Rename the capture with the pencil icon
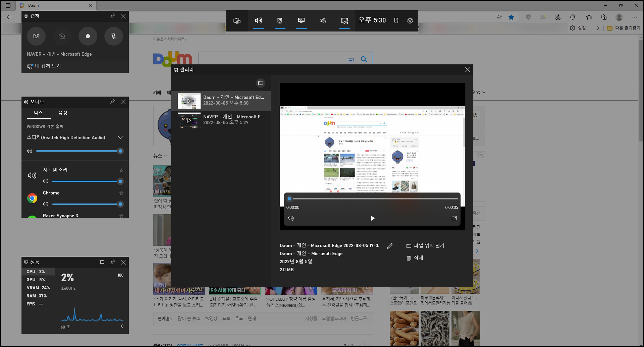The height and width of the screenshot is (347, 644). 390,246
